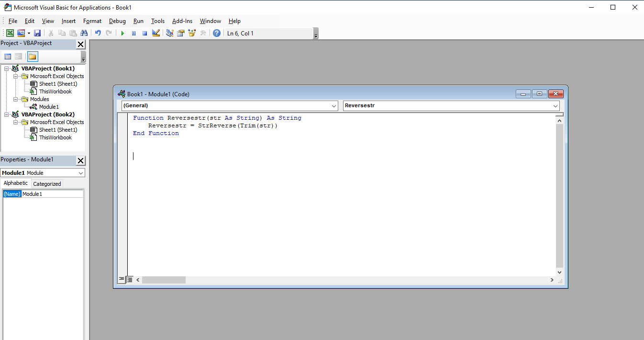Click the horizontal scrollbar right arrow

pos(552,280)
